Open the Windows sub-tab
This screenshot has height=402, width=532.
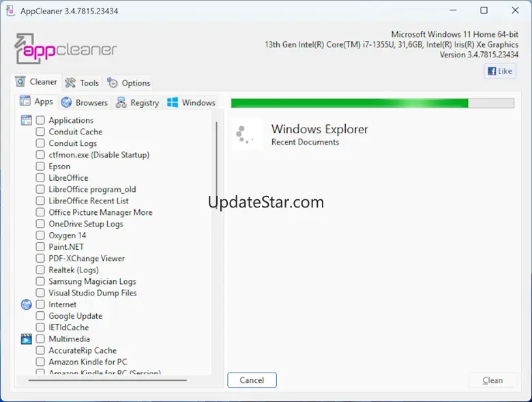[192, 102]
